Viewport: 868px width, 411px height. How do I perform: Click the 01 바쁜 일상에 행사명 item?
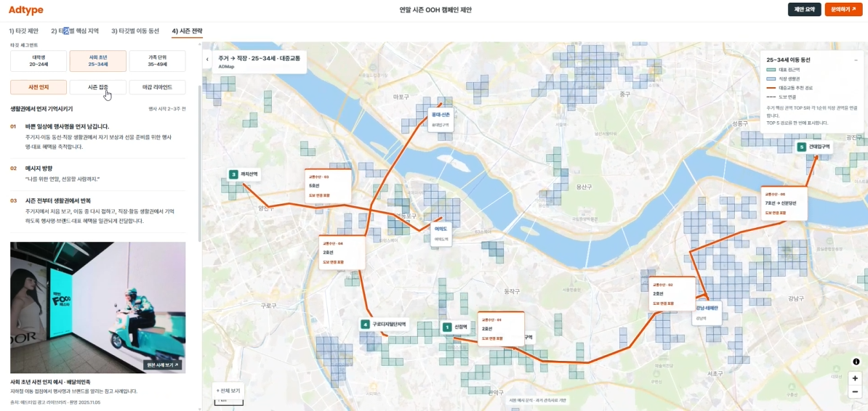click(97, 136)
